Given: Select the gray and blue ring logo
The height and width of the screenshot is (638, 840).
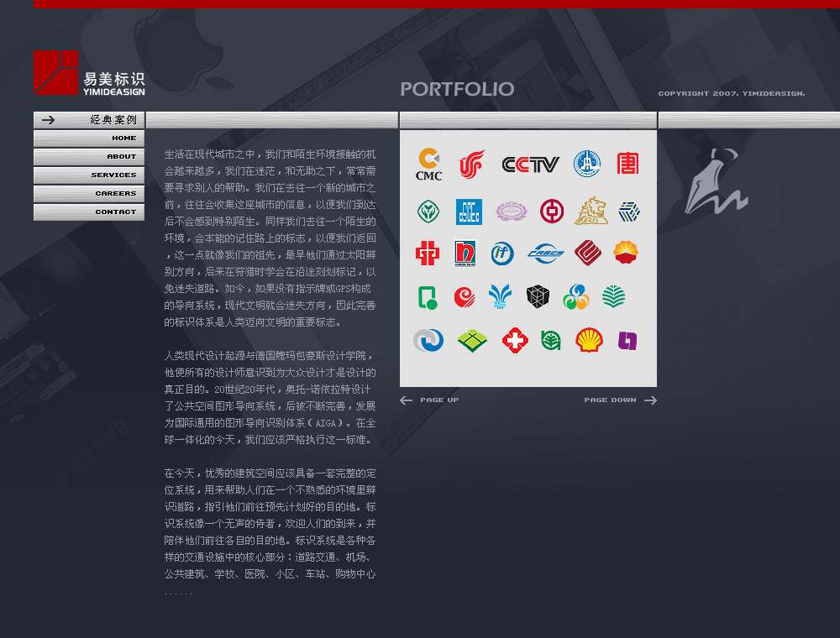Looking at the screenshot, I should (428, 341).
